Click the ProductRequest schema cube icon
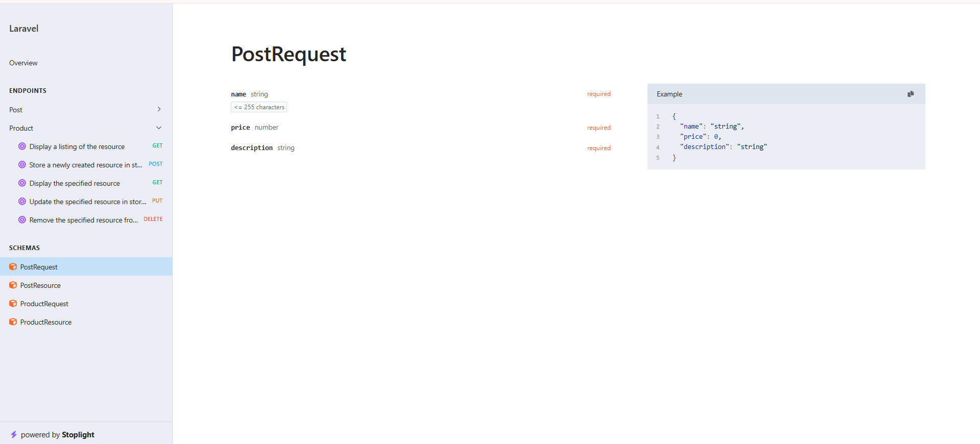 pos(13,304)
